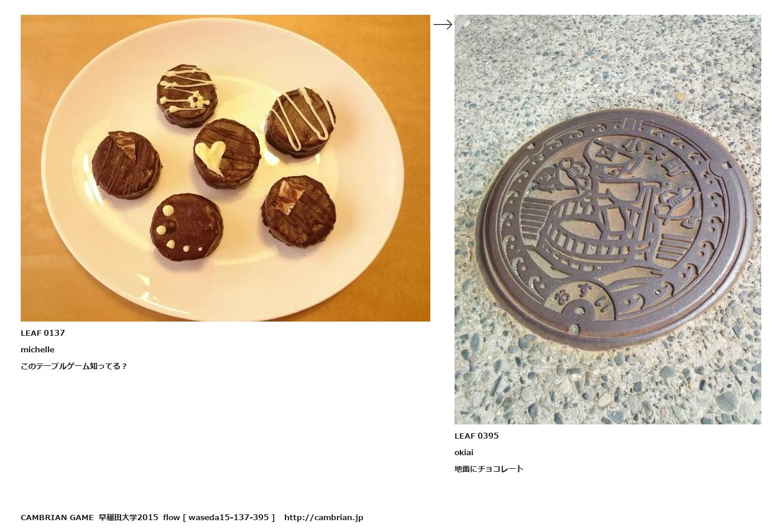Click the caption このテーブルゲーム知ってる？

coord(74,366)
